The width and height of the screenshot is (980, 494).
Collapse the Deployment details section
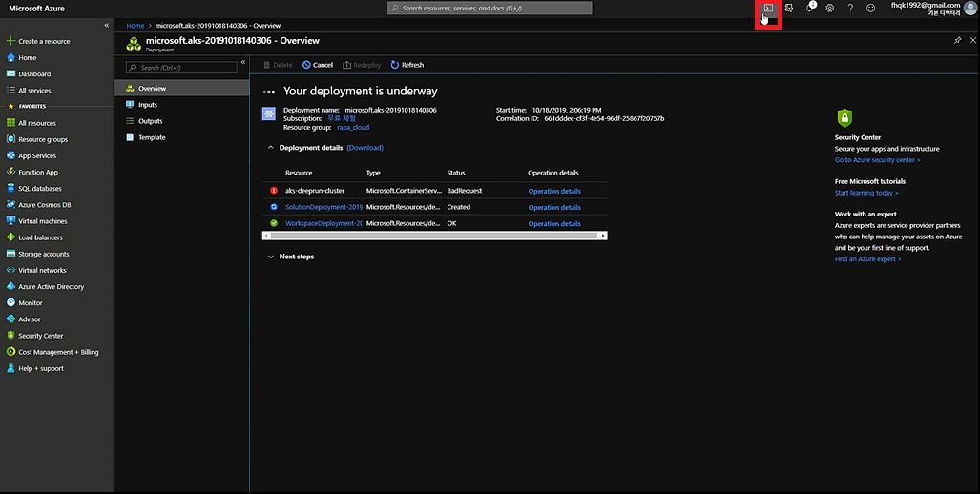[x=271, y=148]
